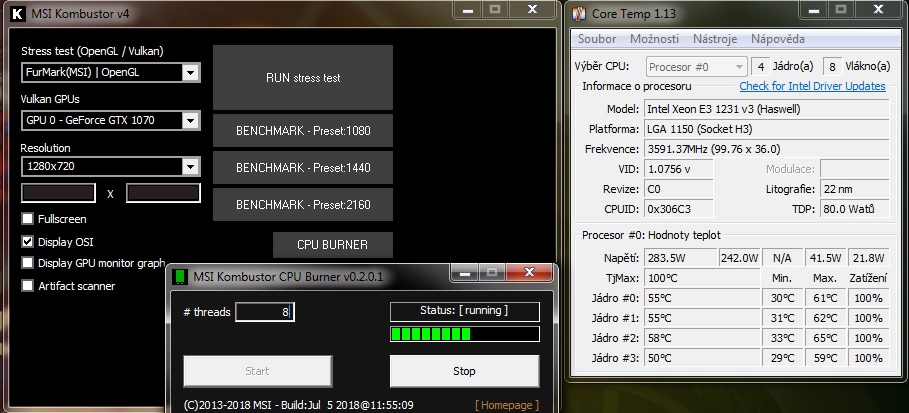Click the disabled Start button in CPU Burner
The width and height of the screenshot is (909, 413).
click(x=257, y=371)
